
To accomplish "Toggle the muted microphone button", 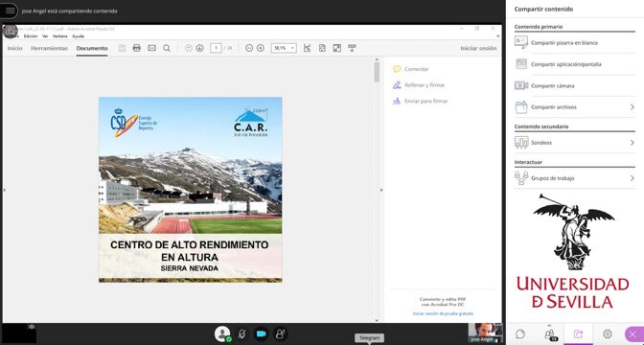I will (241, 333).
